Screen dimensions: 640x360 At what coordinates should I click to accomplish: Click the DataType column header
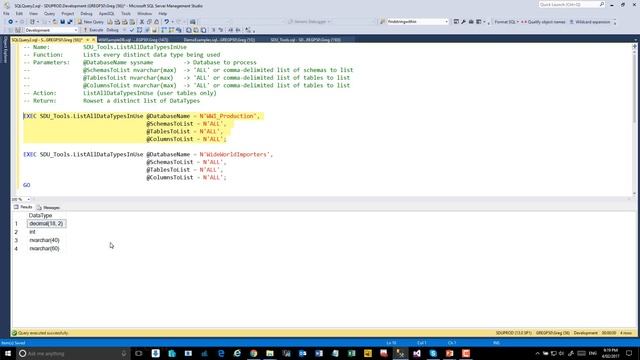[x=40, y=215]
